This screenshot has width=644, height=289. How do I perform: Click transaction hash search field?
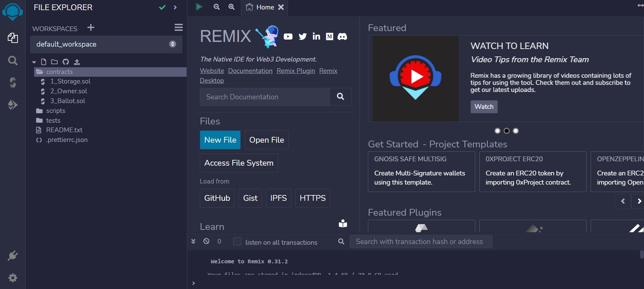[x=421, y=242]
